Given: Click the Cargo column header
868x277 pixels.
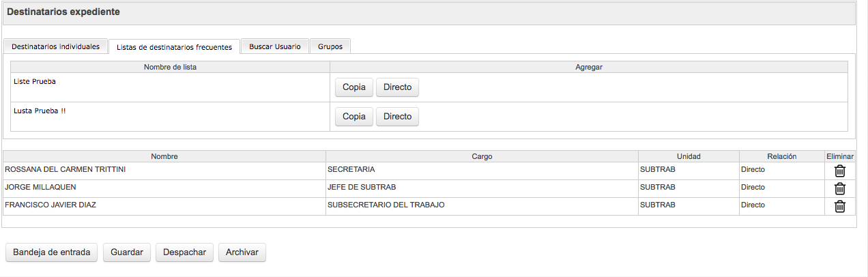Looking at the screenshot, I should click(x=482, y=156).
